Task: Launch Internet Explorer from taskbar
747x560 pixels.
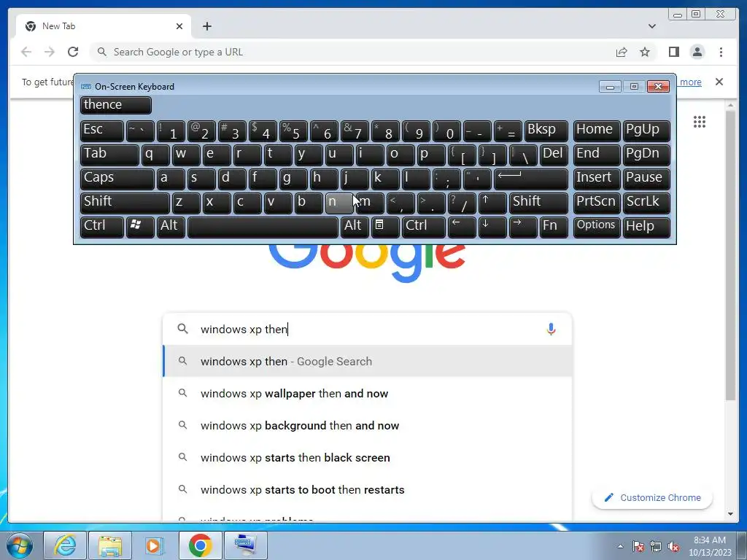Action: click(x=65, y=545)
